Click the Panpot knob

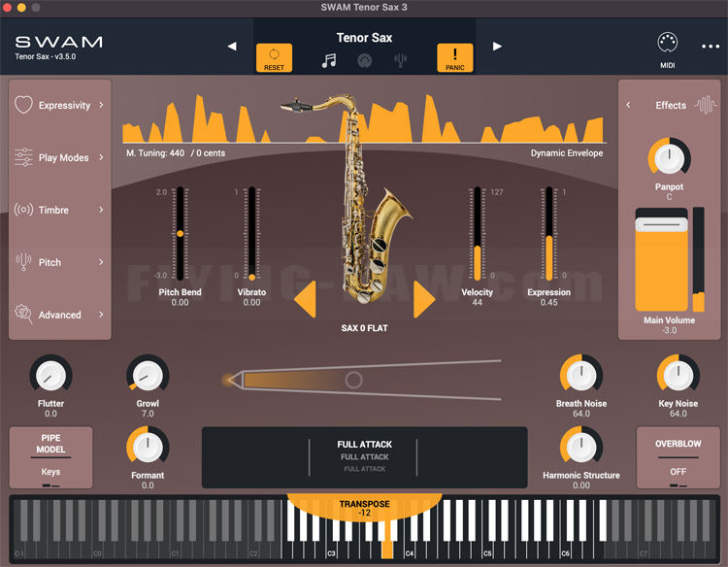tap(669, 158)
